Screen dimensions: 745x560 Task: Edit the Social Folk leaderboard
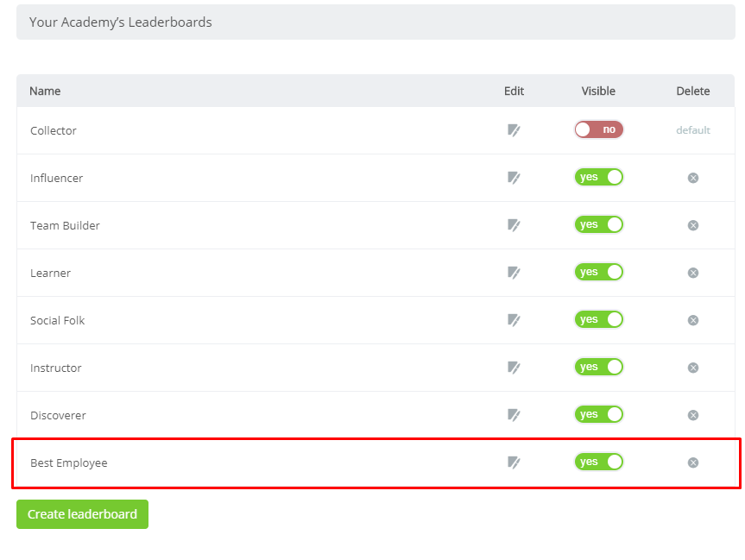(x=514, y=319)
